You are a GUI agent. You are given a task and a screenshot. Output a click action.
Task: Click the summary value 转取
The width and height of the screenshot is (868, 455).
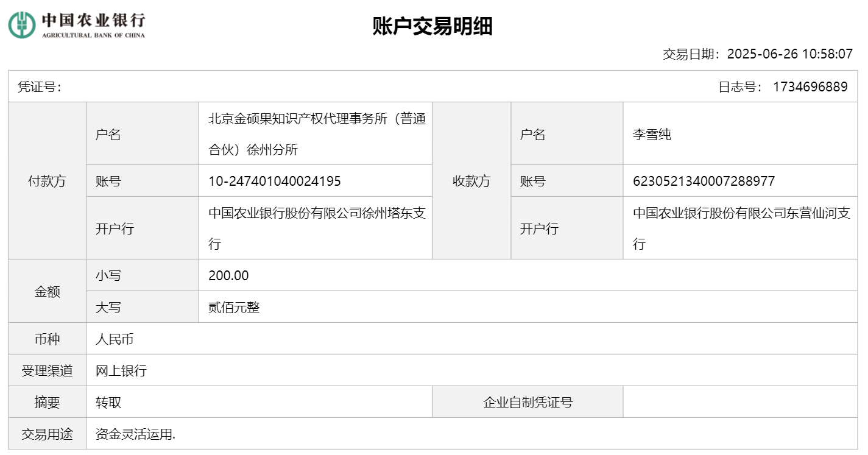click(x=108, y=403)
